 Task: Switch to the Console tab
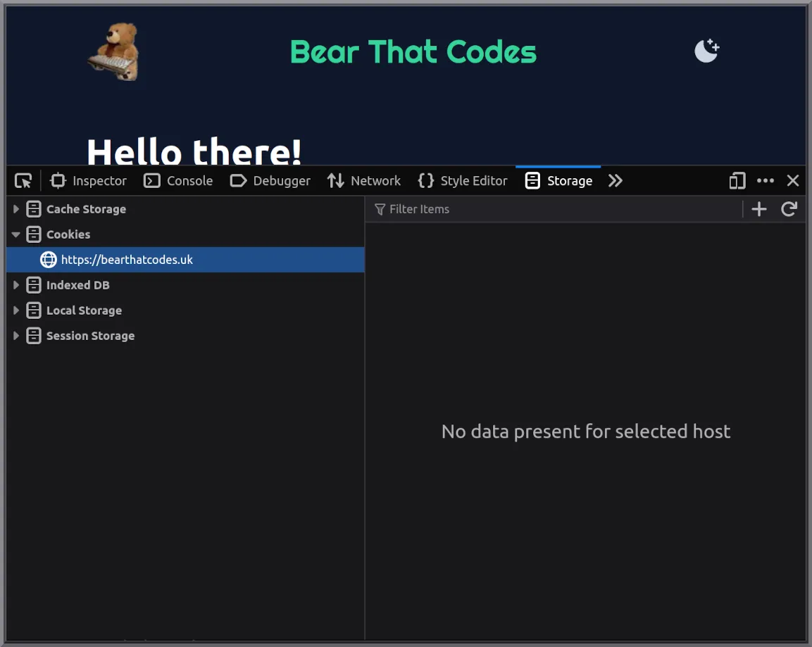click(178, 181)
